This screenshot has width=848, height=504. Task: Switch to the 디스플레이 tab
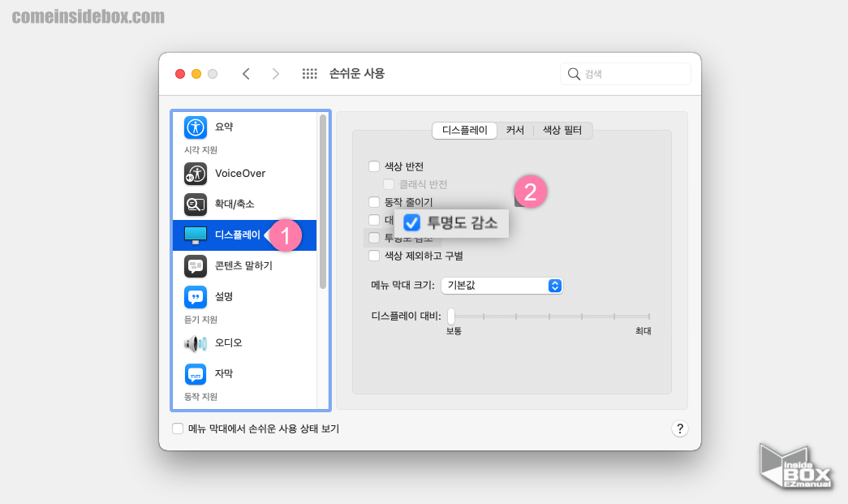pyautogui.click(x=464, y=131)
